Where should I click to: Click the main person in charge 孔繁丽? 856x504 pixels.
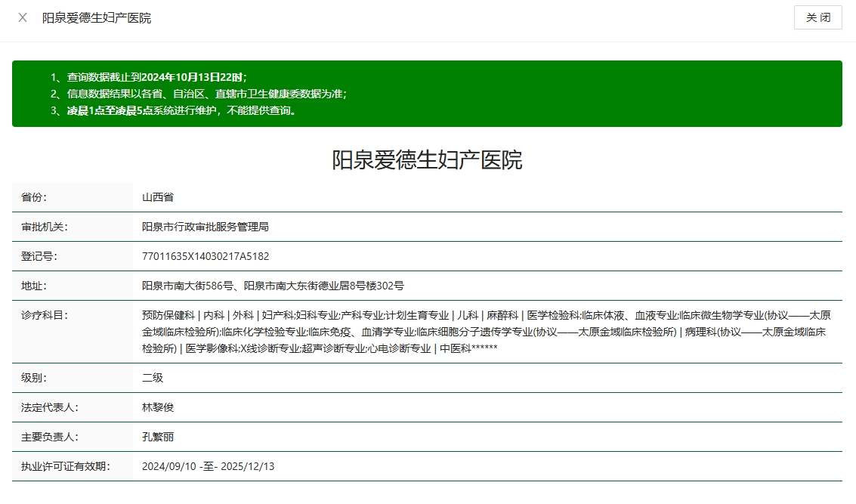point(158,437)
